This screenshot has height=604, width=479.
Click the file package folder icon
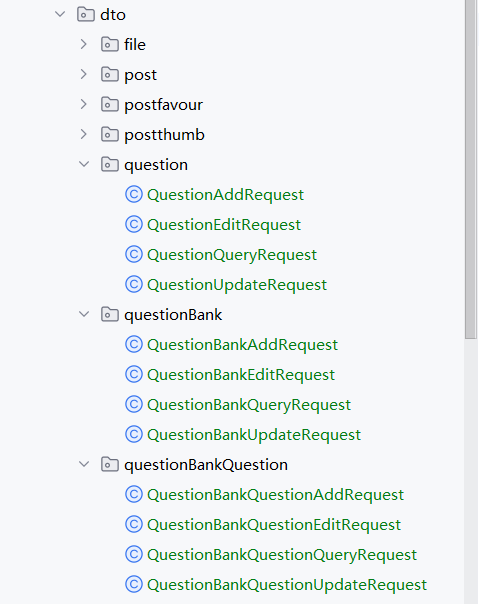point(109,44)
